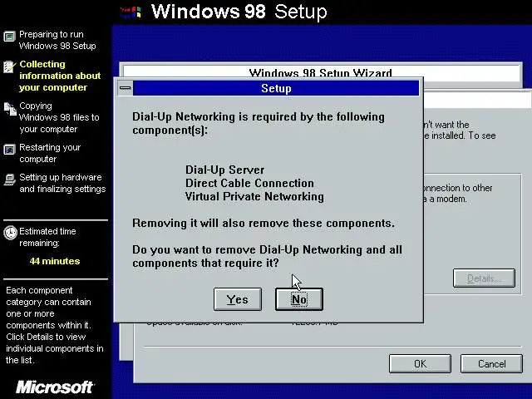
Task: Select the 'Virtual Private Networking' text
Action: tap(254, 196)
